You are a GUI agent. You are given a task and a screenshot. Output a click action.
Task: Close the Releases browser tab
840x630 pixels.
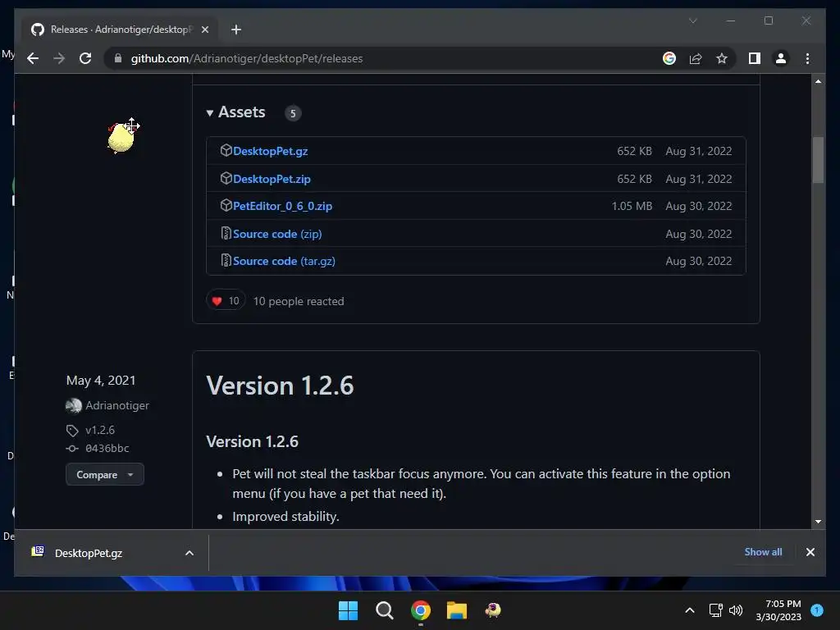pos(204,30)
